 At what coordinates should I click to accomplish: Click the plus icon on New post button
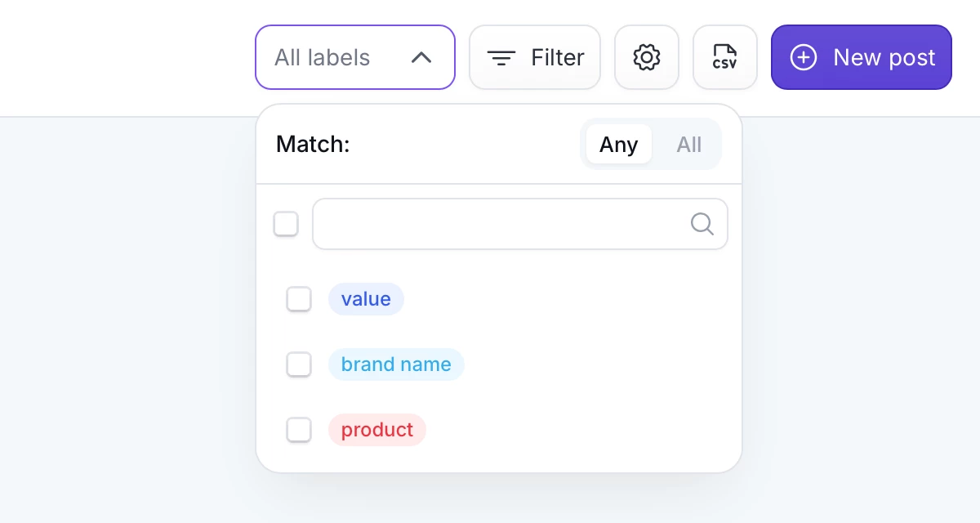[804, 57]
